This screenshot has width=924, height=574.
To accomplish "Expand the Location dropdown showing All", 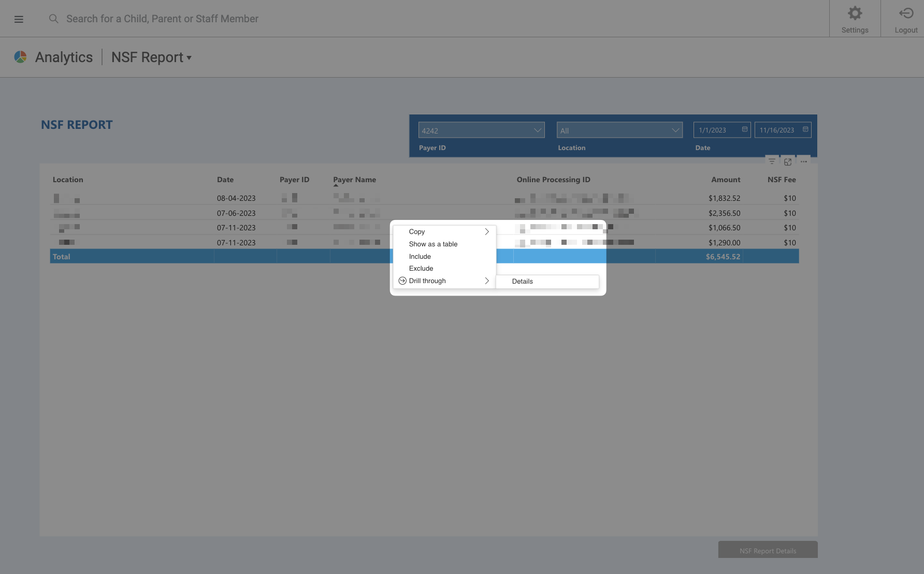I will [676, 130].
